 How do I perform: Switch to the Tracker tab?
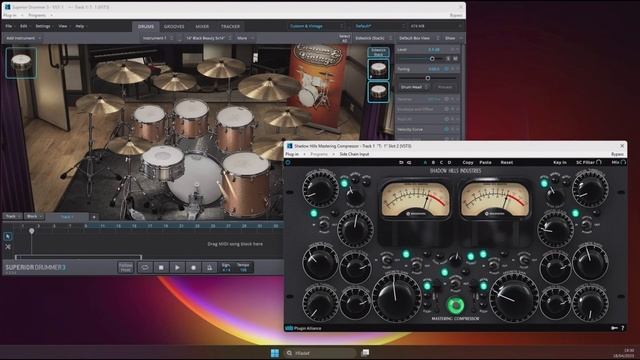pyautogui.click(x=230, y=27)
